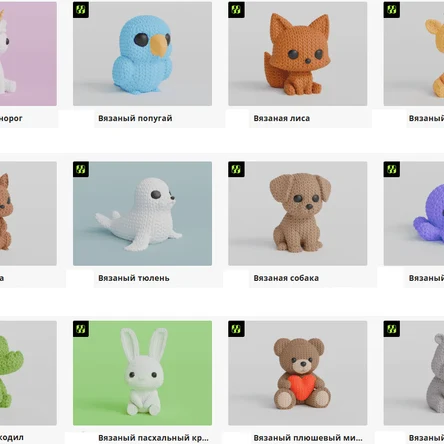The image size is (444, 444).
Task: Open the blue knitted parrot thumbnail
Action: [142, 54]
